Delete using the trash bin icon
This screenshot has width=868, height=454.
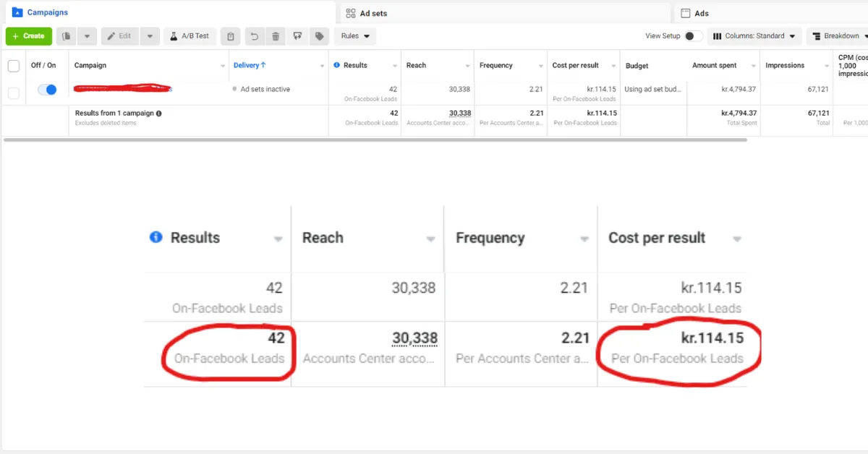(x=276, y=36)
